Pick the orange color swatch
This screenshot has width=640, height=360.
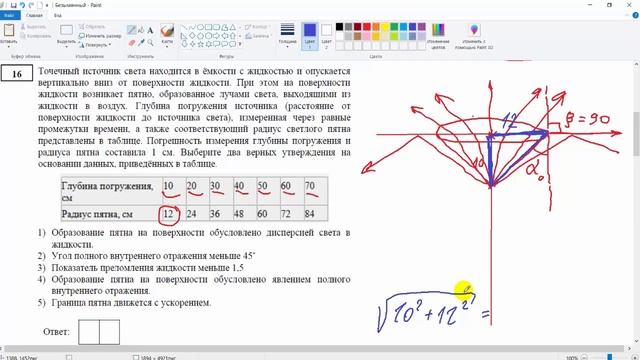click(376, 27)
